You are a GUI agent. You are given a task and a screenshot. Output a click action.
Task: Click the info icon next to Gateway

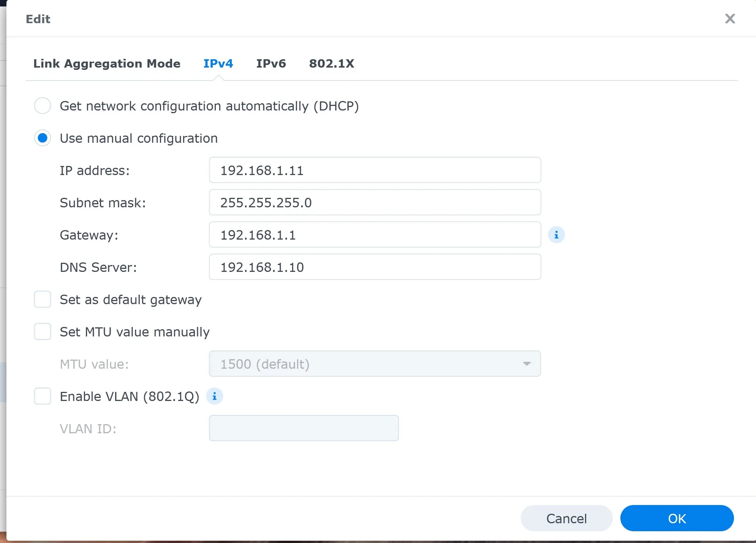[x=557, y=235]
